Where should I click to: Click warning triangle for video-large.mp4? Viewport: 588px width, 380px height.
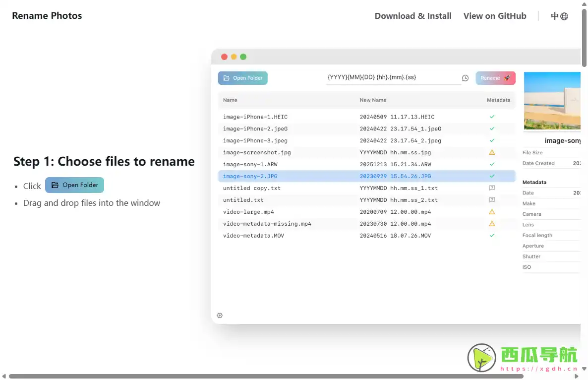tap(492, 211)
